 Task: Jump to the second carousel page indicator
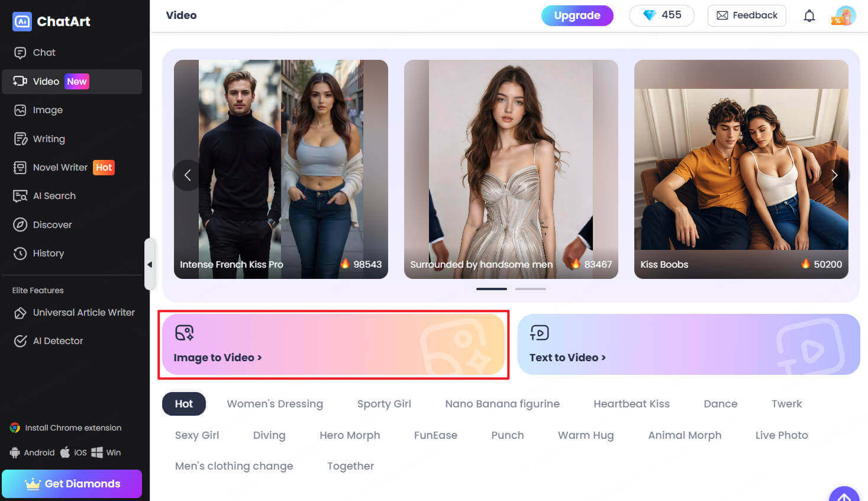[x=530, y=289]
